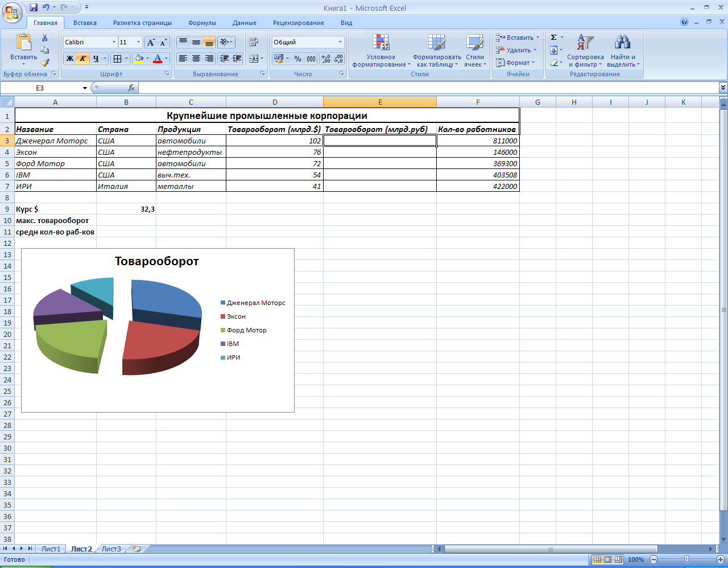
Task: Open the Calibri font name dropdown
Action: 114,42
